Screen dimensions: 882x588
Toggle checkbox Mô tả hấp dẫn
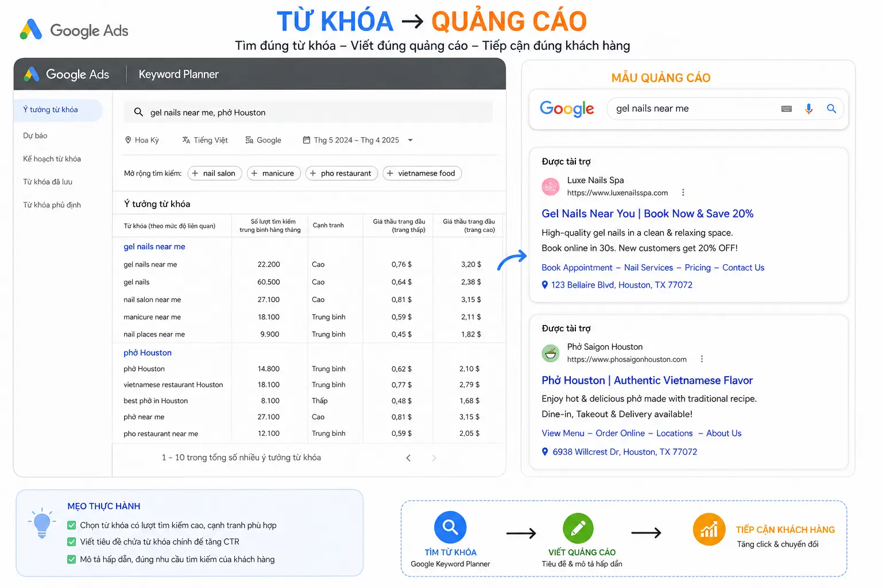[72, 559]
